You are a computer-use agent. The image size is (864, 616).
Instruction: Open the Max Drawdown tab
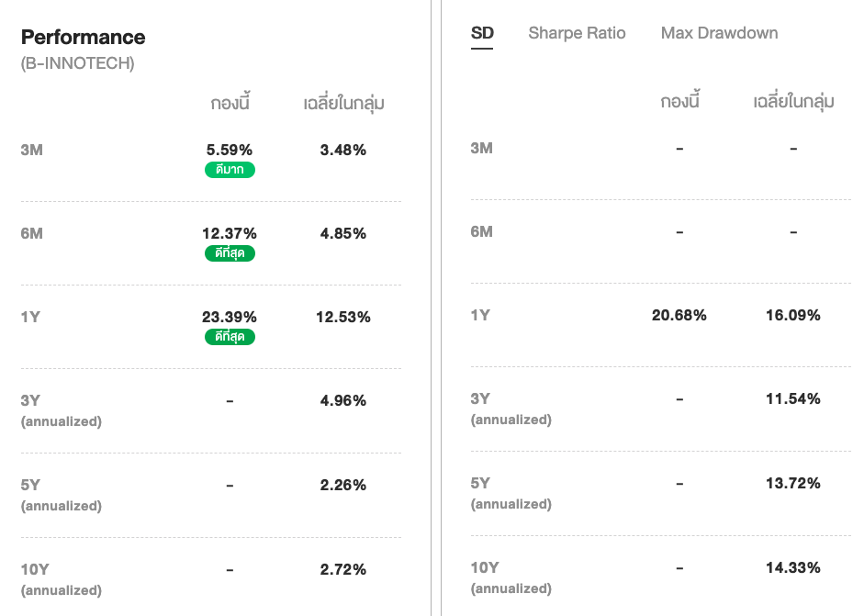[719, 33]
